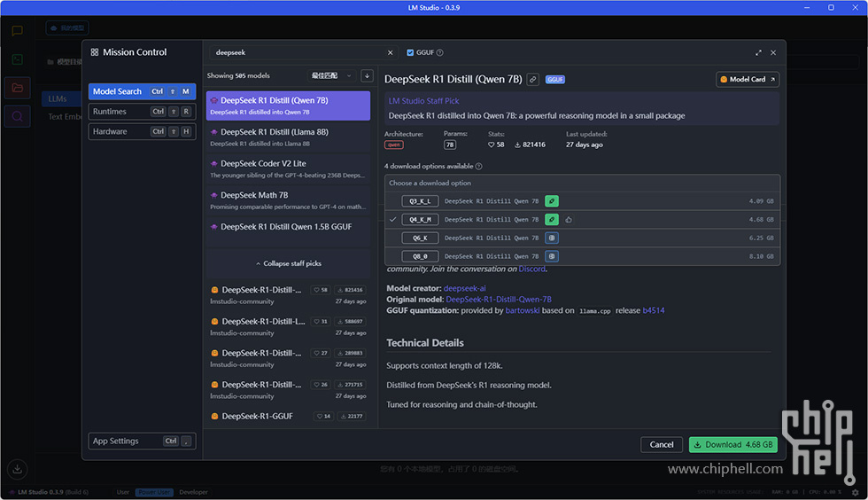This screenshot has width=868, height=500.
Task: Select DeepSeek Coder V2 Lite result
Action: [289, 169]
